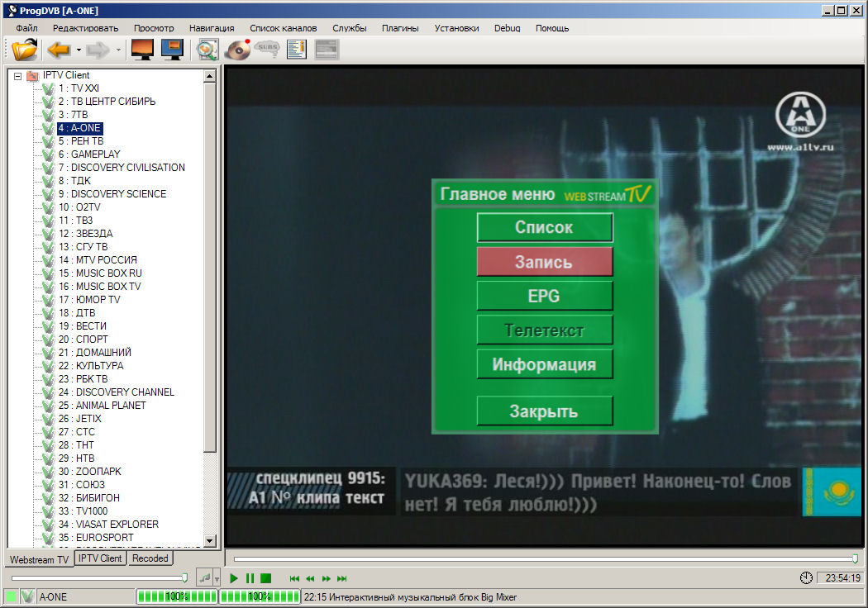Click the SUBS subtitles icon
This screenshot has height=608, width=868.
267,50
